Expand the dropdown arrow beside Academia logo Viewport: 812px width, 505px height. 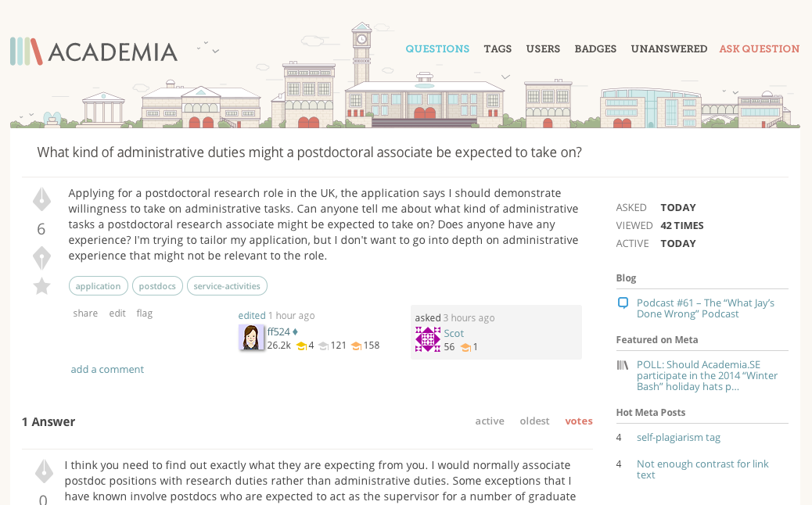pos(215,52)
